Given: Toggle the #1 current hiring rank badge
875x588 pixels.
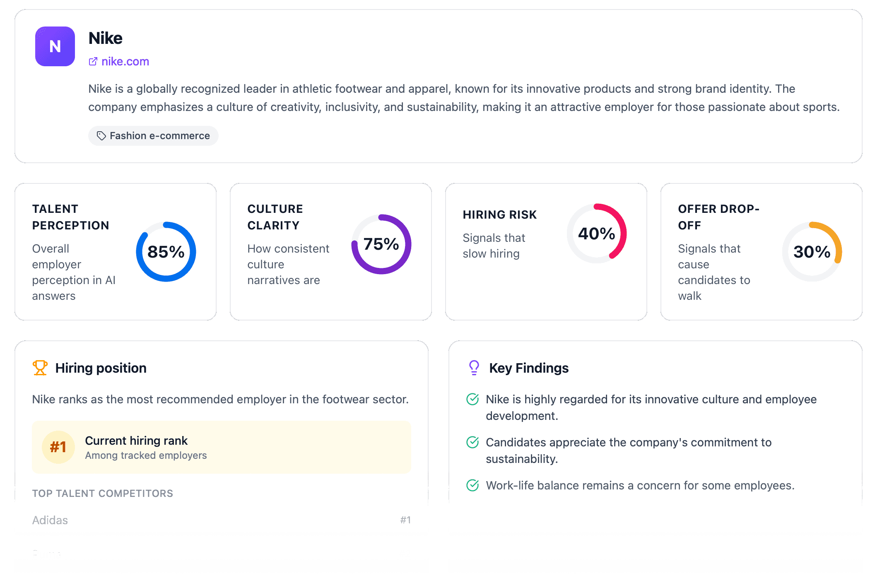Looking at the screenshot, I should tap(58, 446).
